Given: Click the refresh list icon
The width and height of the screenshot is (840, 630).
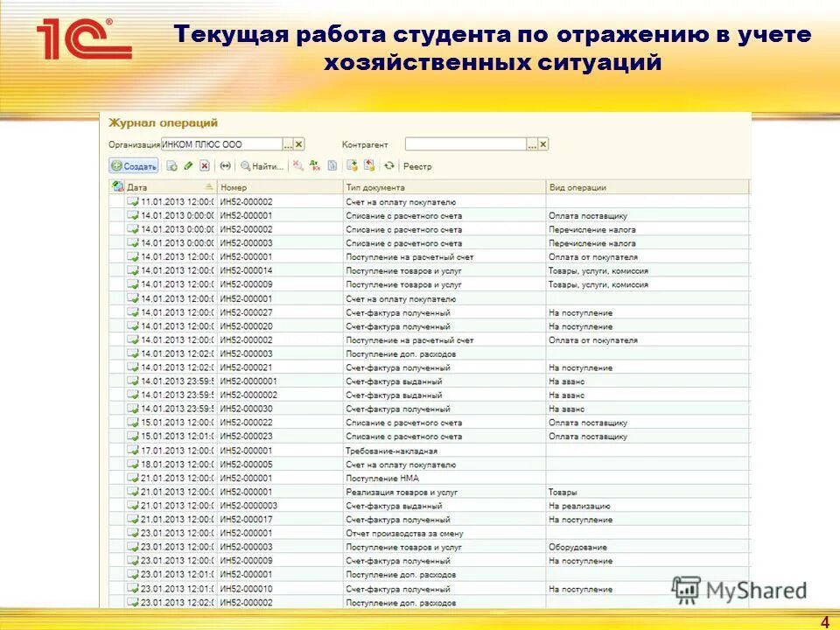Looking at the screenshot, I should pos(390,164).
